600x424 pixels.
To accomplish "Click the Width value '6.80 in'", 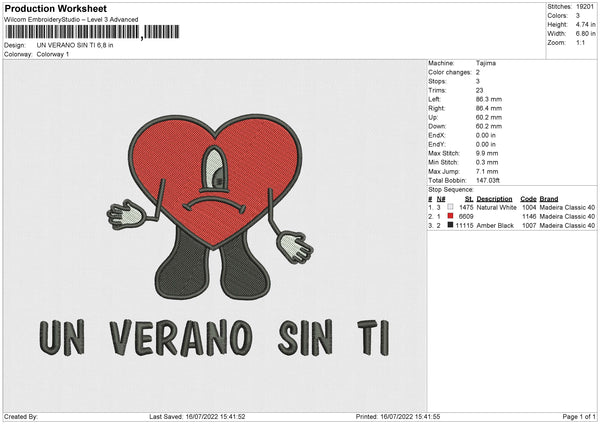I will coord(585,34).
